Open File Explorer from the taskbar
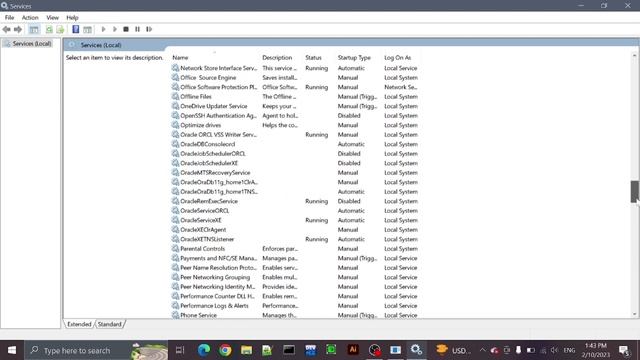Viewport: 640px width, 360px height. click(x=246, y=350)
